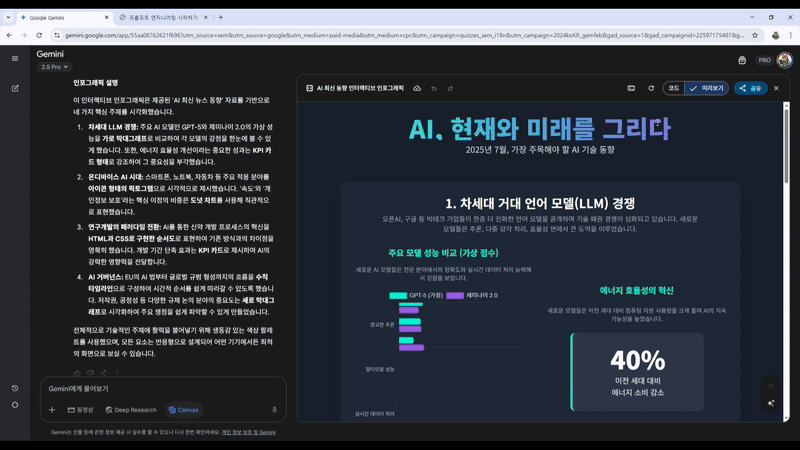Screen dimensions: 800x450
Task: Open the Google account profile avatar
Action: (784, 60)
